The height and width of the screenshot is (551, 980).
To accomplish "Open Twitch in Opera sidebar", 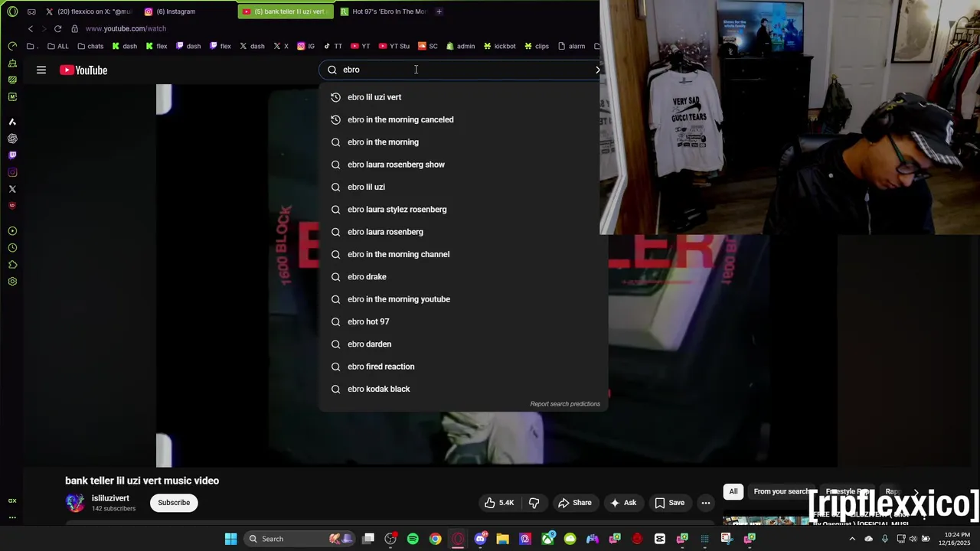I will [12, 155].
